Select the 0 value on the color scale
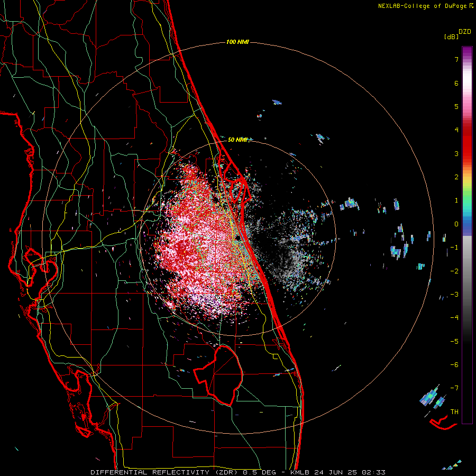Viewport: 476px width, 476px height. (x=456, y=224)
